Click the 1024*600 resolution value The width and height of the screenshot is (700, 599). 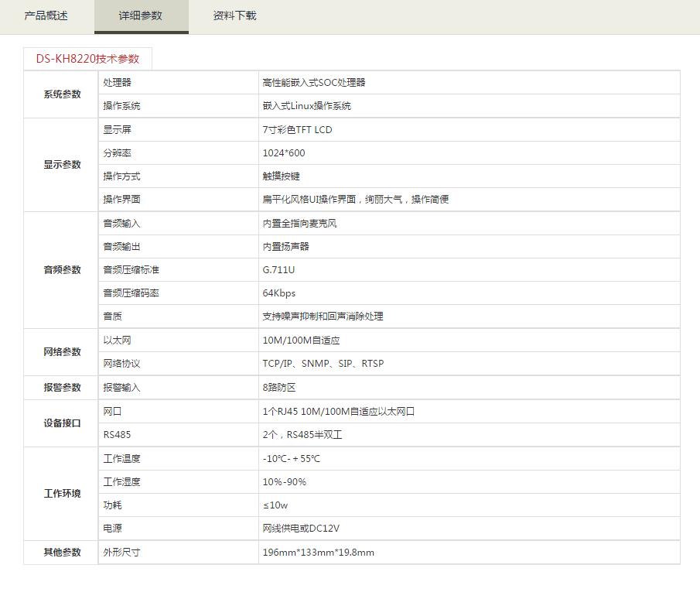coord(284,153)
